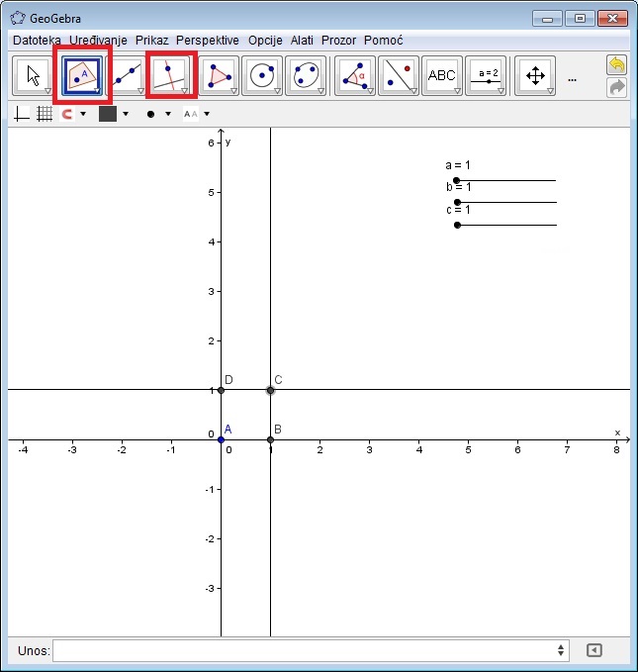Expand the Polygon tool submenu triangle
This screenshot has width=638, height=672.
click(x=233, y=91)
